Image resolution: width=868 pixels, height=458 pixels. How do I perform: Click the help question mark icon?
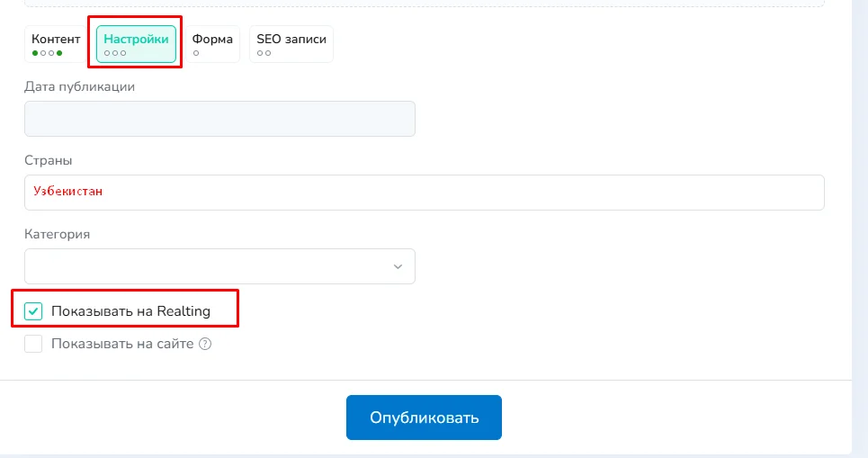205,344
